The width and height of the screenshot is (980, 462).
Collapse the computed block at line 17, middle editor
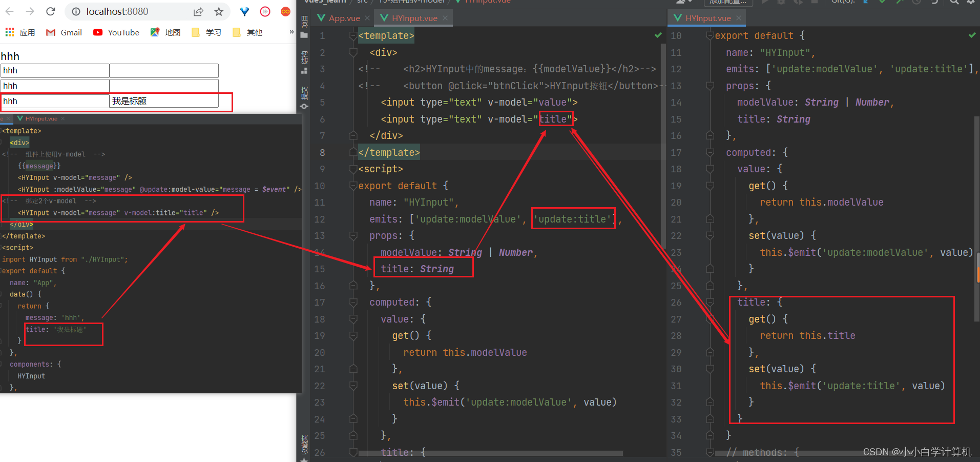point(353,303)
